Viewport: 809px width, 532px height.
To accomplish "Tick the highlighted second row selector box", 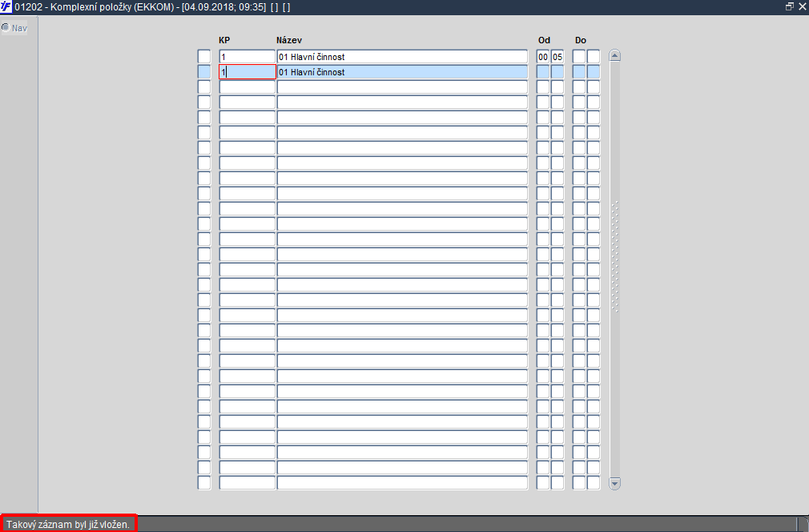I will 204,72.
